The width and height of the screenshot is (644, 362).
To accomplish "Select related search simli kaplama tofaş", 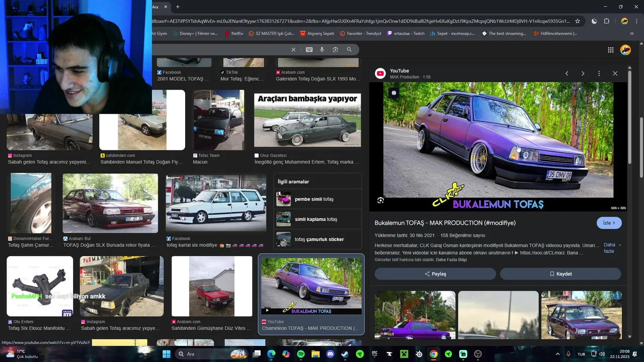I will coord(317,219).
